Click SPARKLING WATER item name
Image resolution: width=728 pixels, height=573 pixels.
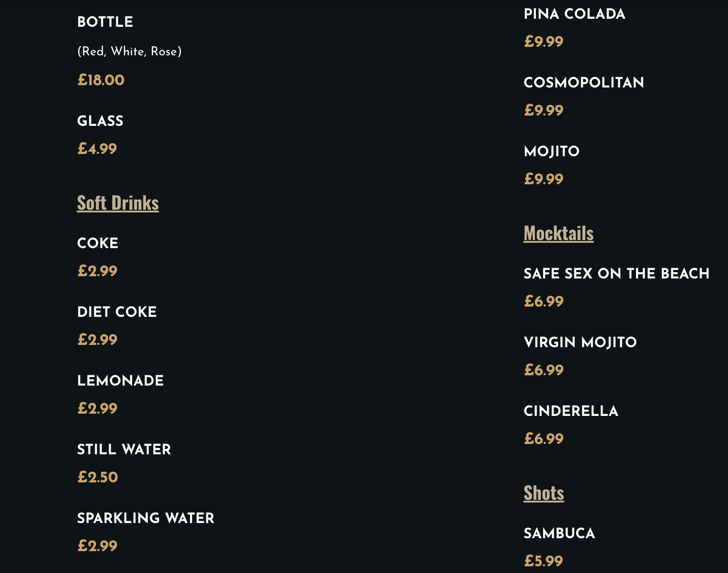point(146,518)
